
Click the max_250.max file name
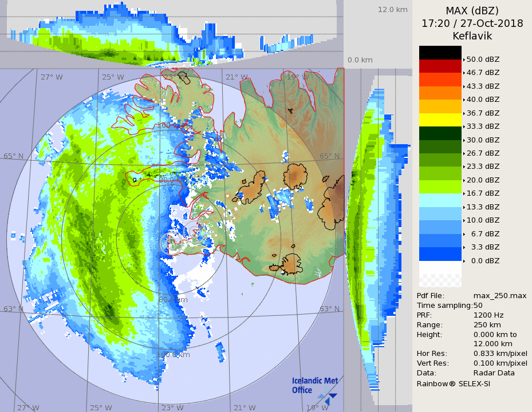(500, 295)
